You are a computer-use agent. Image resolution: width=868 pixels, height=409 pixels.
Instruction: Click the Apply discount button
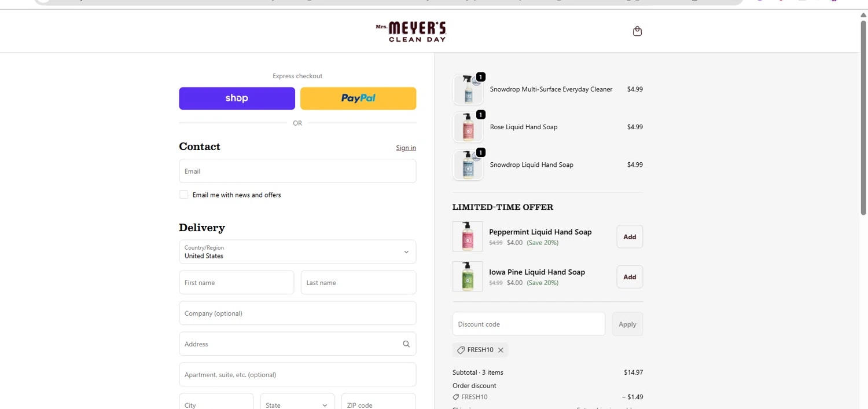(627, 324)
